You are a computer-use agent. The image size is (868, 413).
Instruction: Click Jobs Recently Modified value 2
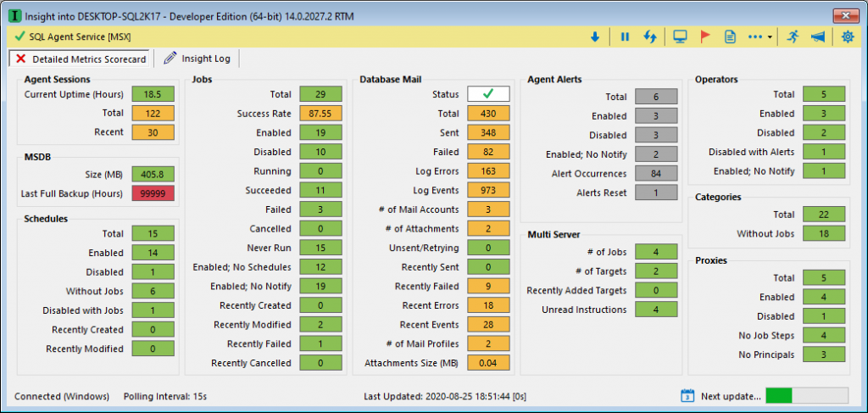320,325
